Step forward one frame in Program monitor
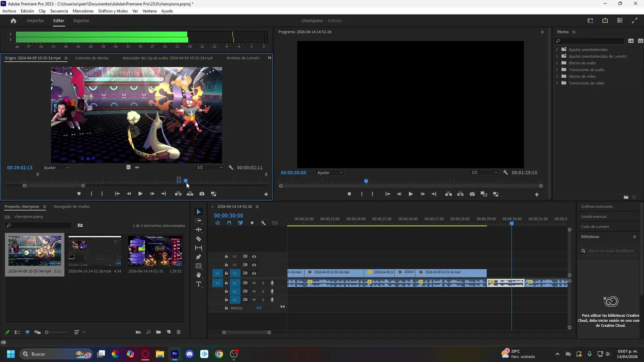This screenshot has width=644, height=362. click(423, 194)
